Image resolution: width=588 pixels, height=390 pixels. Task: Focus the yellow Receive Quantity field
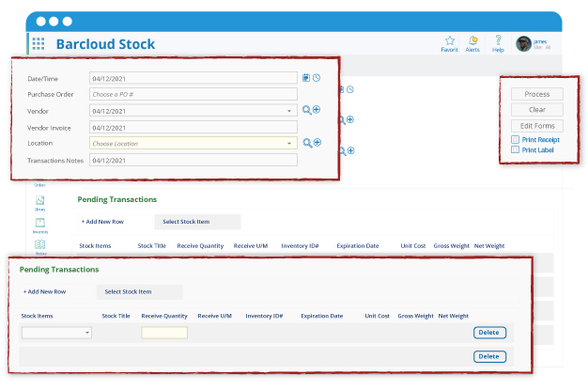[164, 333]
